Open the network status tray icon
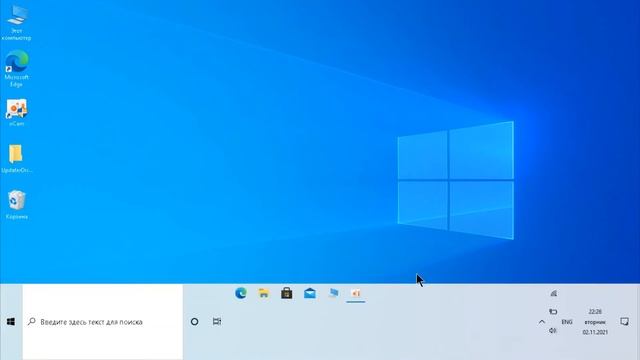The image size is (640, 360). (553, 293)
